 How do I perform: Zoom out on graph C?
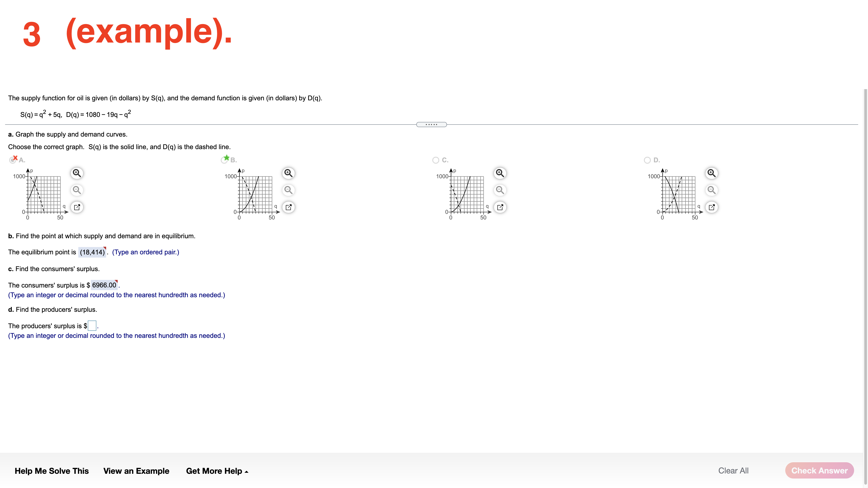click(x=500, y=190)
